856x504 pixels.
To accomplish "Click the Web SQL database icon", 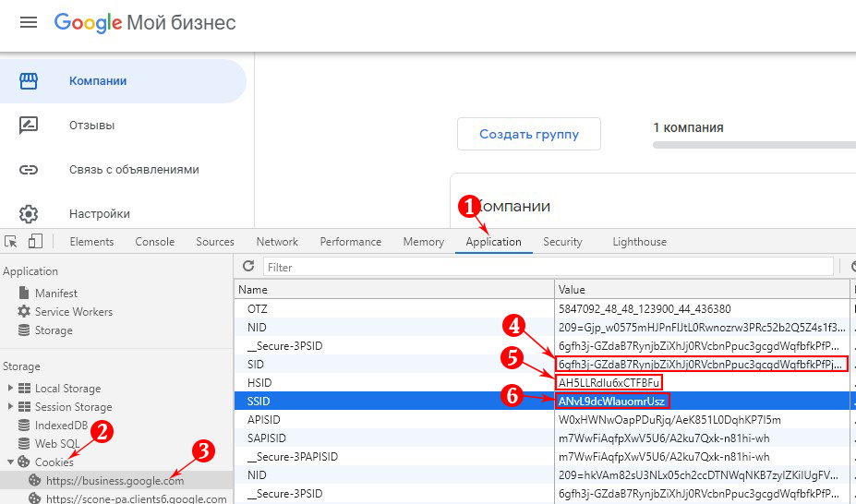I will (23, 443).
